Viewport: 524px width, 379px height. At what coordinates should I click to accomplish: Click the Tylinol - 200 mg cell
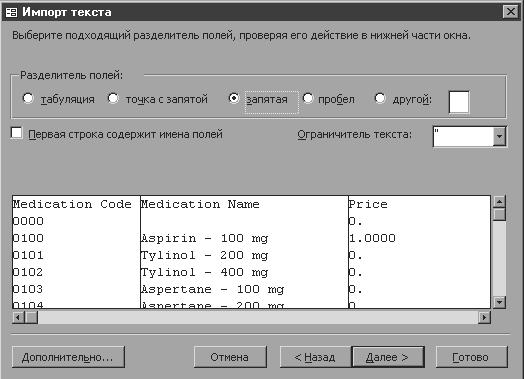coord(204,256)
